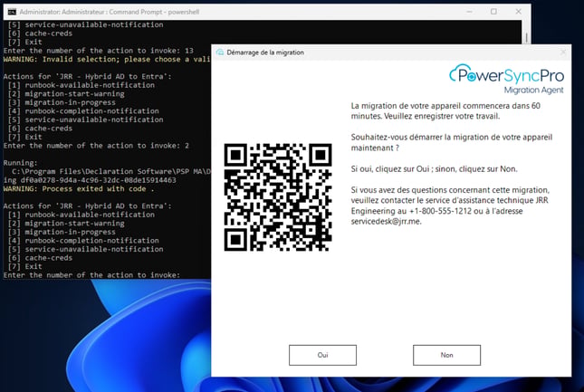Click the Command Prompt vertical scrollbar

pyautogui.click(x=526, y=37)
